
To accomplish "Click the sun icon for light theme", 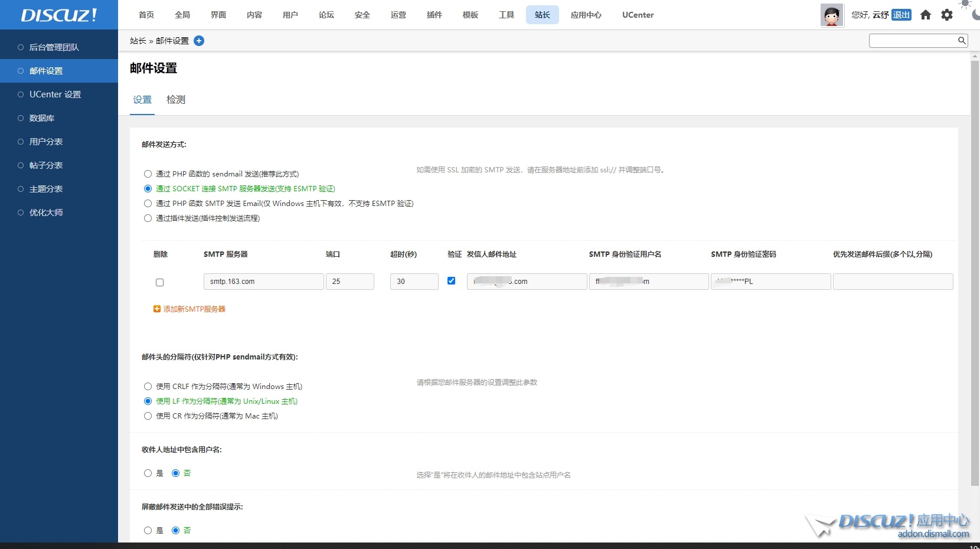I will point(966,4).
